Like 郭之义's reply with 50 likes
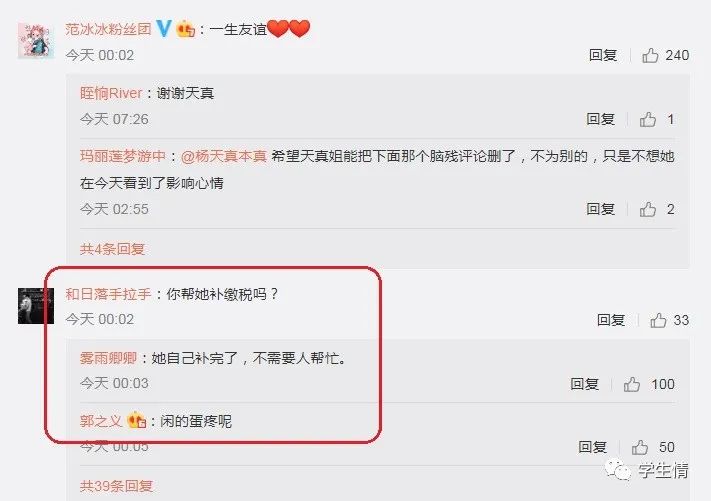The height and width of the screenshot is (501, 711). [x=640, y=447]
